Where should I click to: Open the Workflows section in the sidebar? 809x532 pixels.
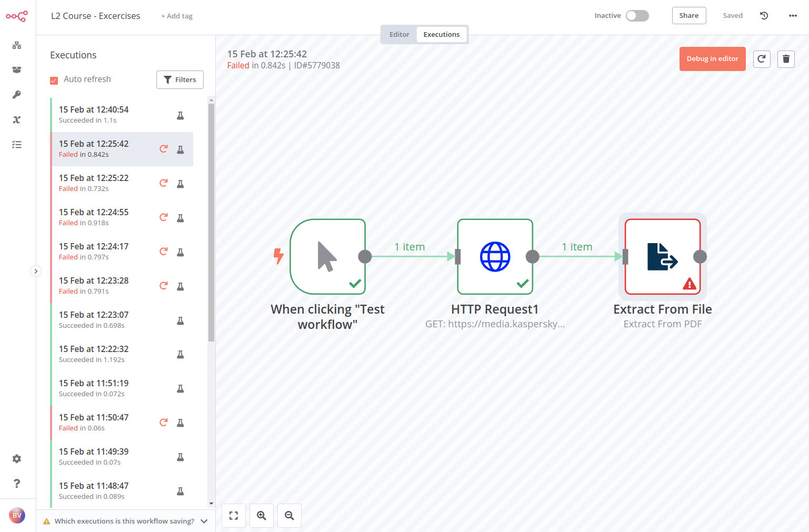pyautogui.click(x=16, y=45)
